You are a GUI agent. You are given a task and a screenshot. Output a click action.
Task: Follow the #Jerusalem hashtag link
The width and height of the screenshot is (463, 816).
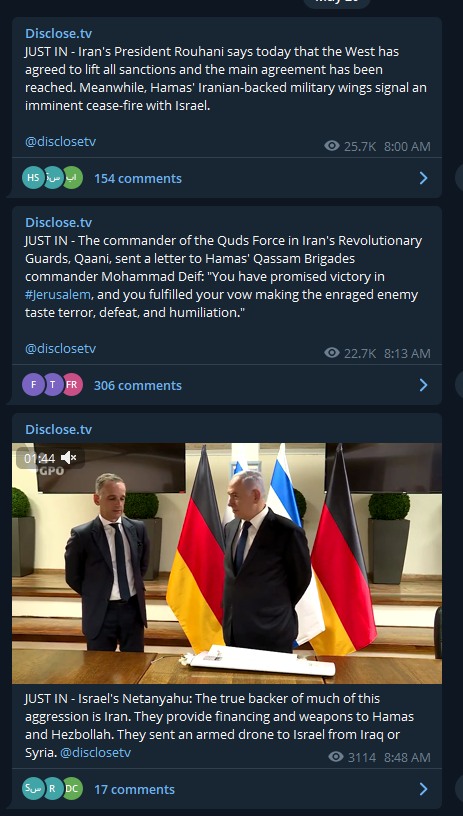click(58, 295)
